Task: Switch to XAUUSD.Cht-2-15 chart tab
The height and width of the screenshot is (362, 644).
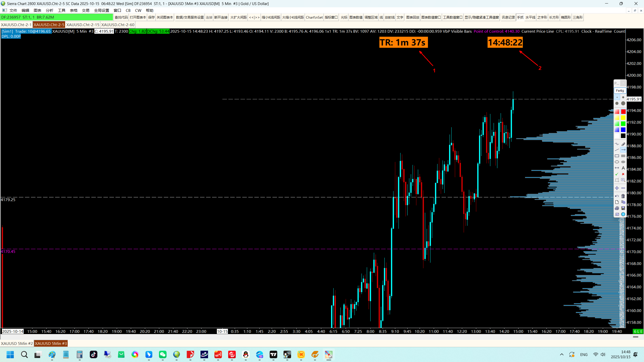Action: [83, 25]
